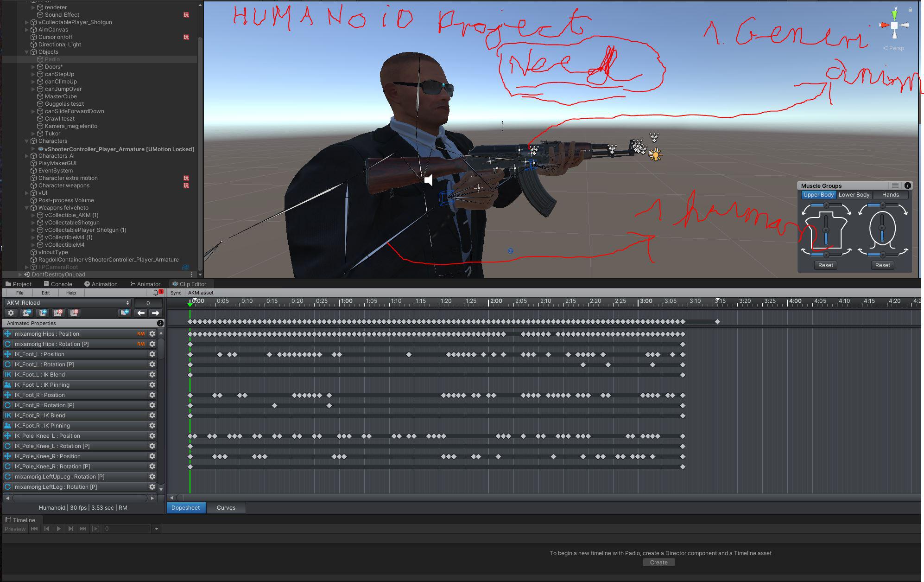Select the Hands muscle group
Image resolution: width=924 pixels, height=582 pixels.
click(890, 195)
